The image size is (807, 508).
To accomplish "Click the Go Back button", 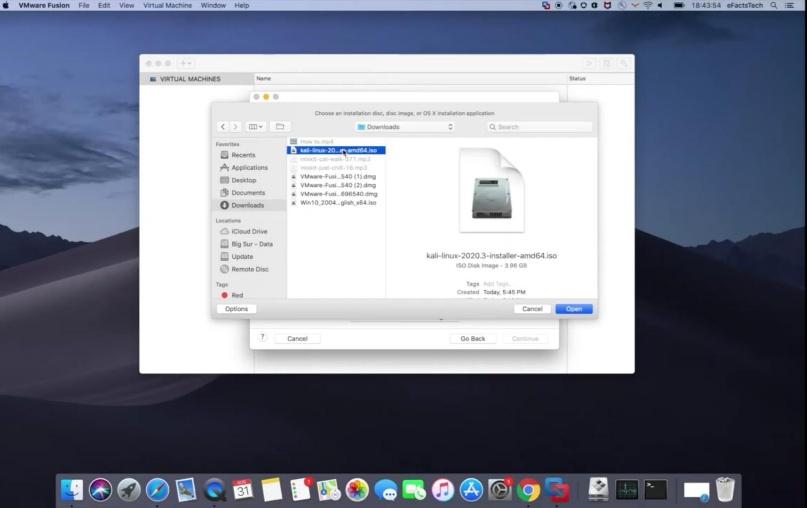I will [x=472, y=339].
